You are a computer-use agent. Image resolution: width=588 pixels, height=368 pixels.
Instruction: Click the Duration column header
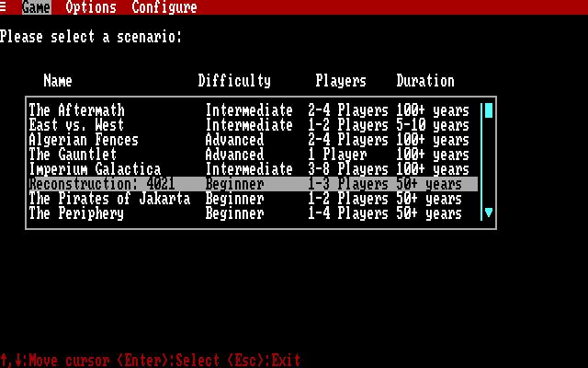(425, 81)
